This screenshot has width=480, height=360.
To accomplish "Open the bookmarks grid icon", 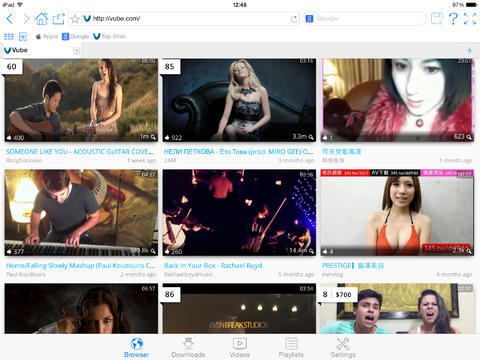I will coord(9,36).
